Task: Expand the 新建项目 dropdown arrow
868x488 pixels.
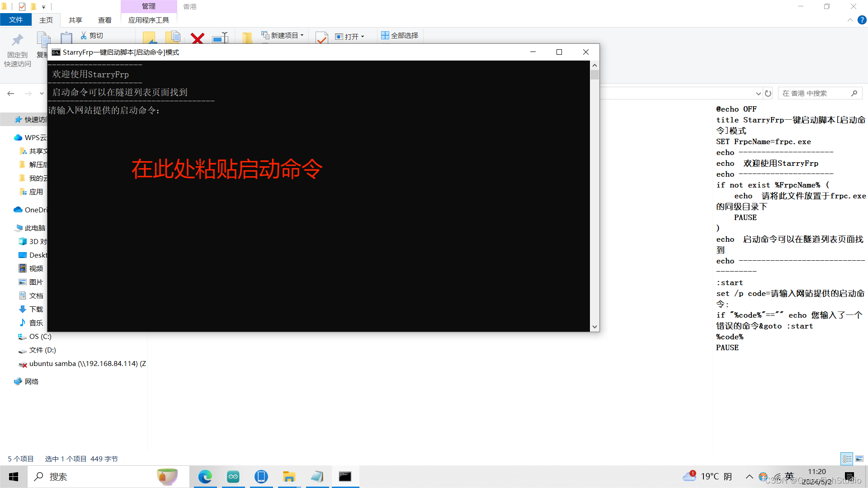Action: coord(302,35)
